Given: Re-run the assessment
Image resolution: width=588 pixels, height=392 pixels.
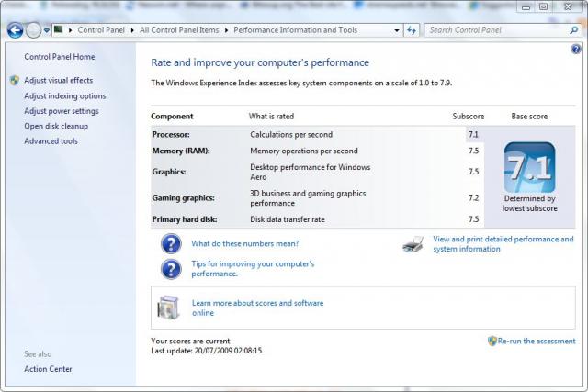Looking at the screenshot, I should (537, 341).
